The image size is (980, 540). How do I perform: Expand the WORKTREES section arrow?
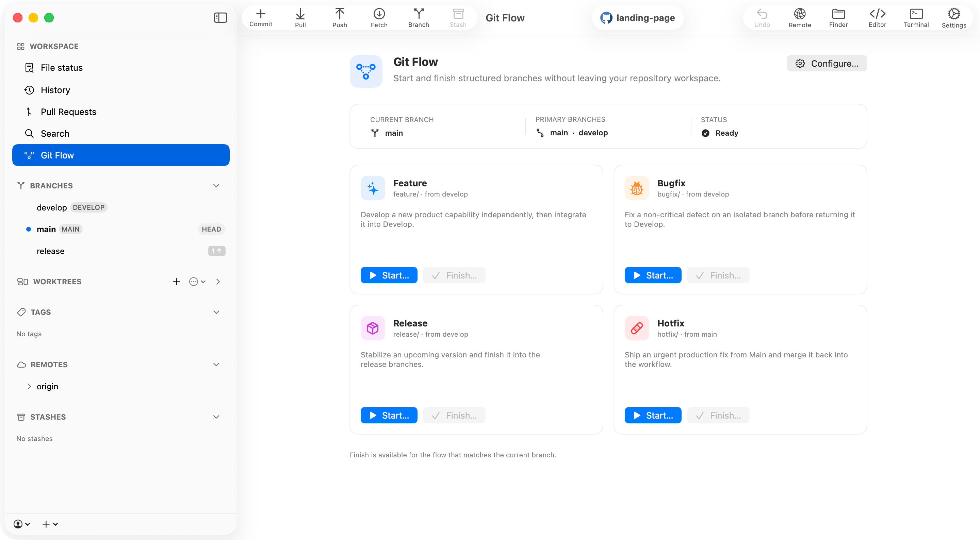(218, 282)
